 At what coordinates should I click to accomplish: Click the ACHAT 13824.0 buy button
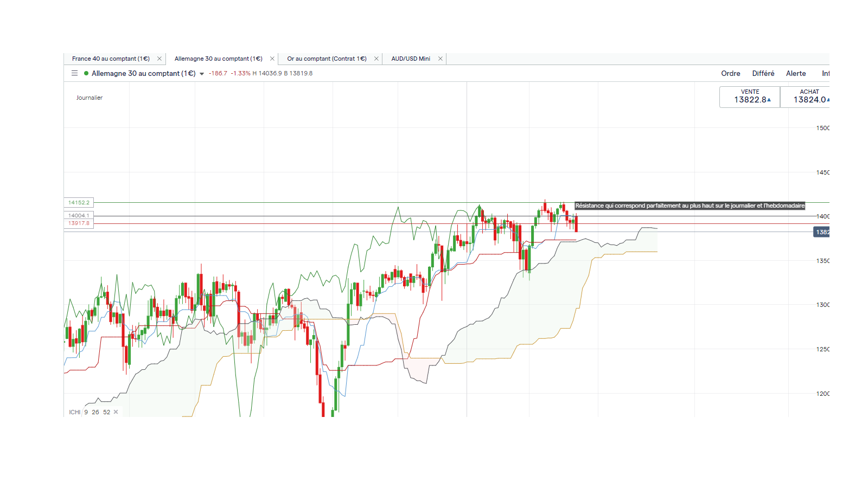(805, 97)
